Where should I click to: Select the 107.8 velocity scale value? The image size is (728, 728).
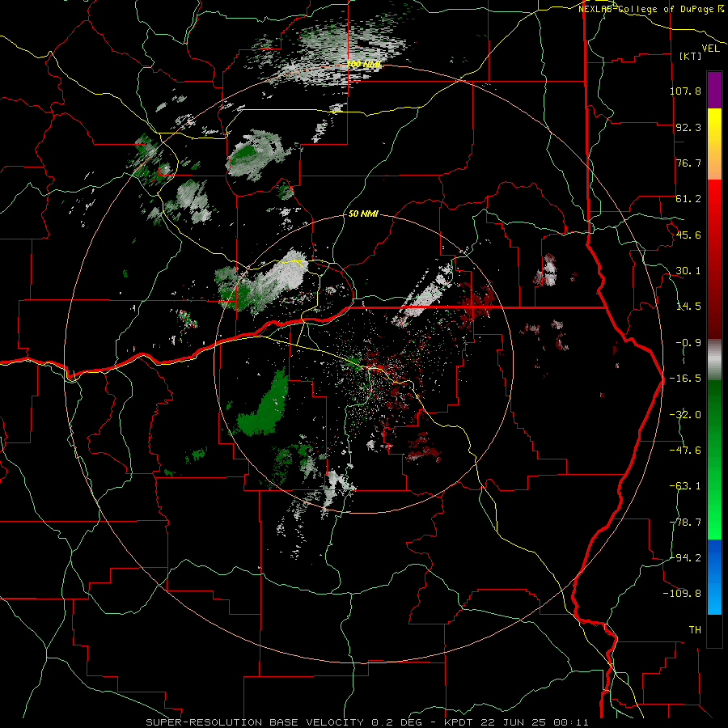(x=685, y=91)
